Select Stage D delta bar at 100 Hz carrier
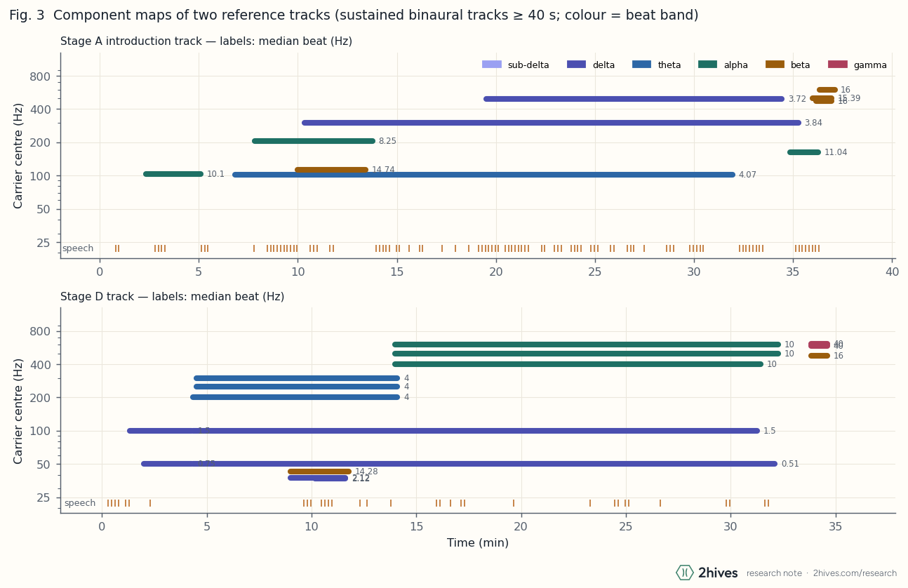The height and width of the screenshot is (588, 908). click(x=443, y=431)
